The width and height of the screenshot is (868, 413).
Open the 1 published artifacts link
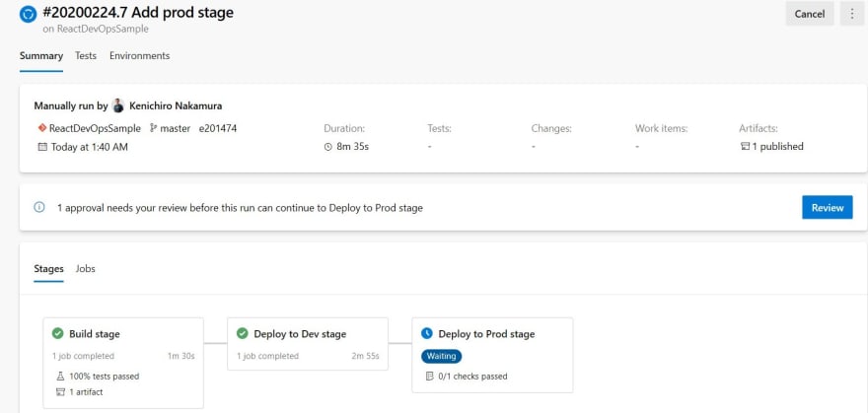click(x=777, y=147)
